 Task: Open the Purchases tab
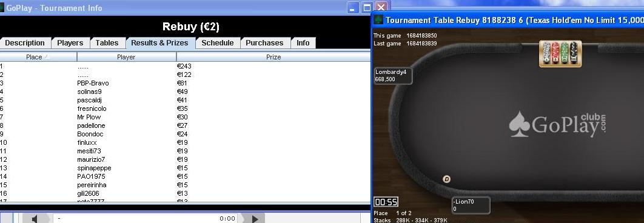coord(264,43)
